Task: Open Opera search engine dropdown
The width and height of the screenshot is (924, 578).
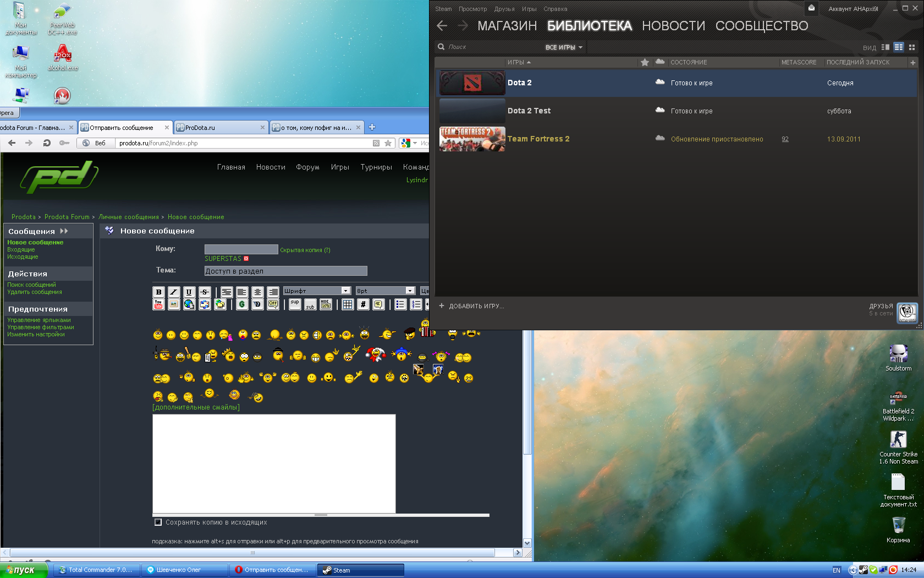Action: pos(415,143)
